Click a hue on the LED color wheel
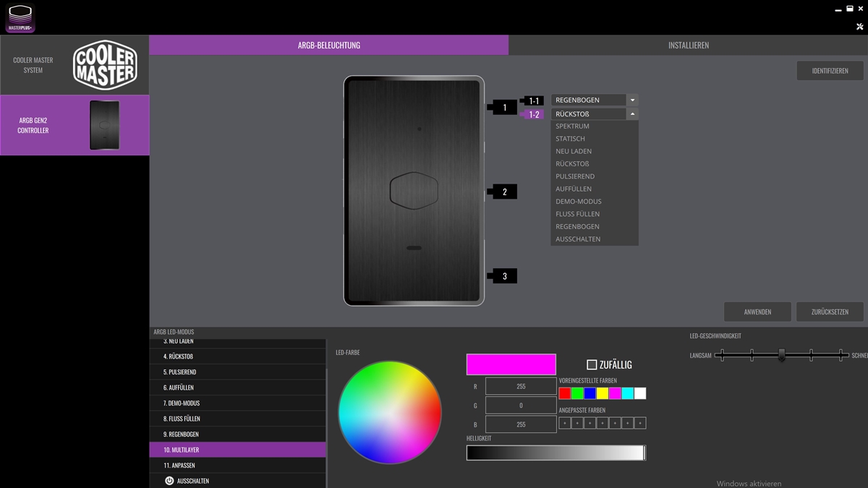This screenshot has width=868, height=488. pyautogui.click(x=390, y=412)
